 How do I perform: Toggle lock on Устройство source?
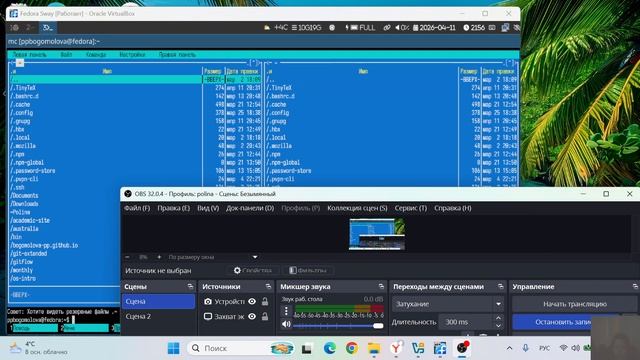(265, 301)
